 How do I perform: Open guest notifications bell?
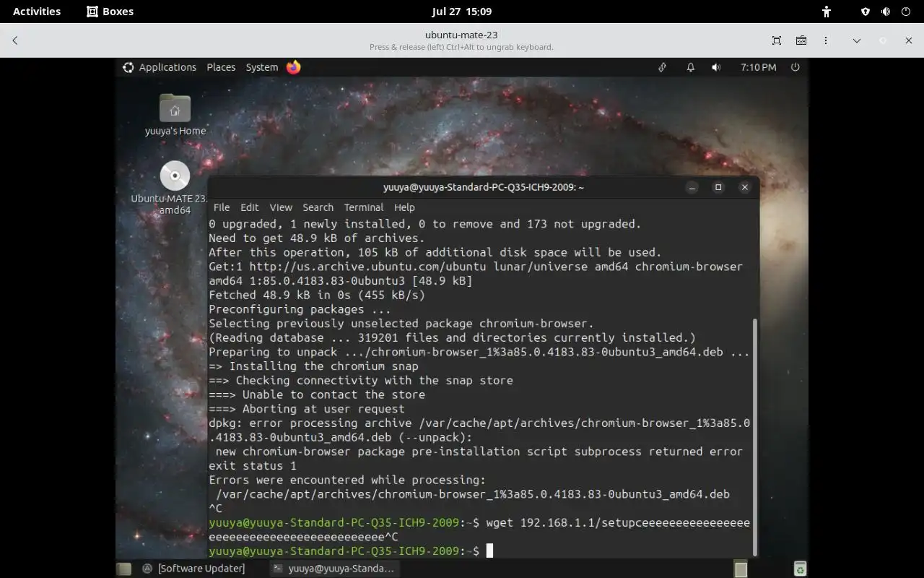coord(690,67)
